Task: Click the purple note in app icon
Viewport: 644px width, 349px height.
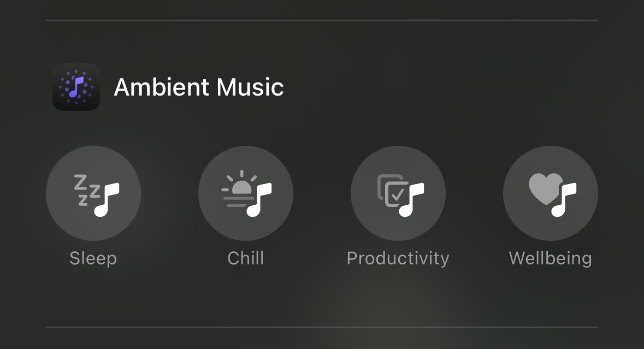Action: (76, 87)
